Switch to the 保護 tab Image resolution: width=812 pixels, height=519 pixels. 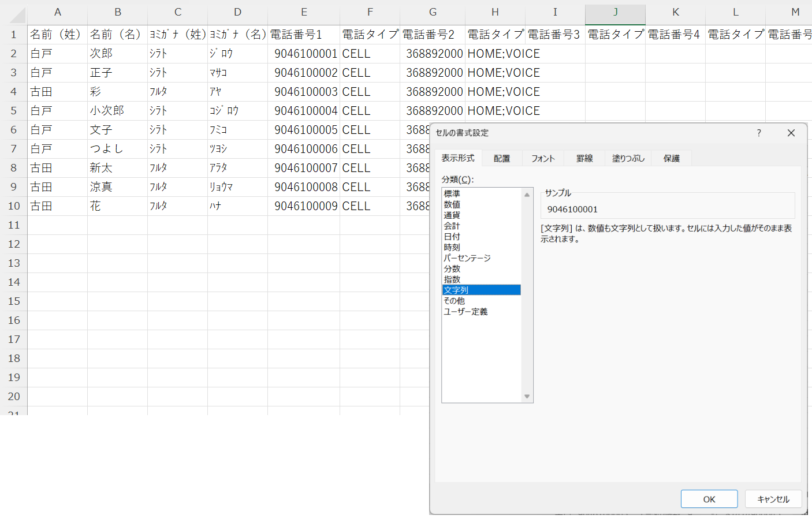point(672,158)
